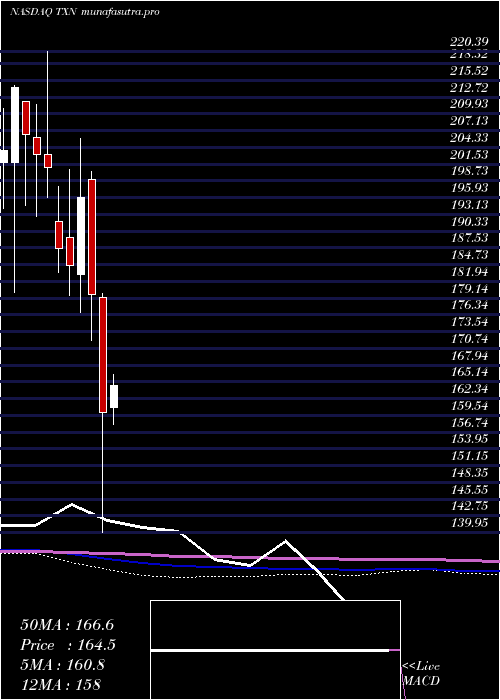Click the 184.73 price axis label

point(469,255)
